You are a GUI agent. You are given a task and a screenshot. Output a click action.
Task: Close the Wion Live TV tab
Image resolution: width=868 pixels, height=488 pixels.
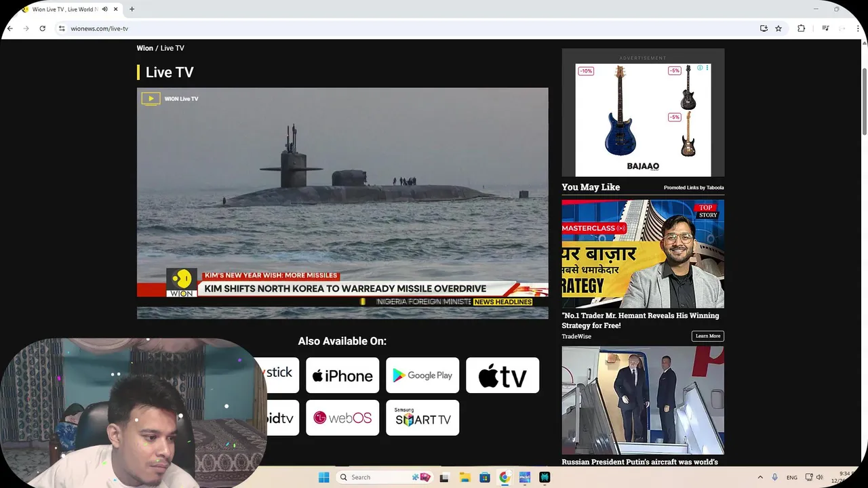point(116,9)
